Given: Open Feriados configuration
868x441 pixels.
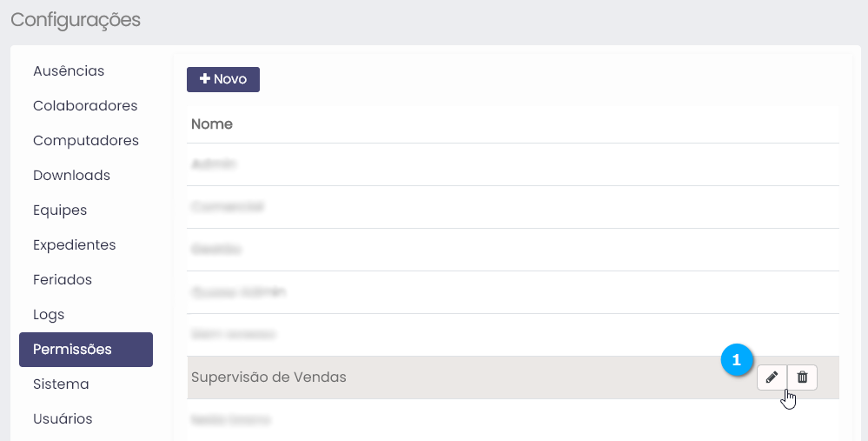Looking at the screenshot, I should click(63, 279).
